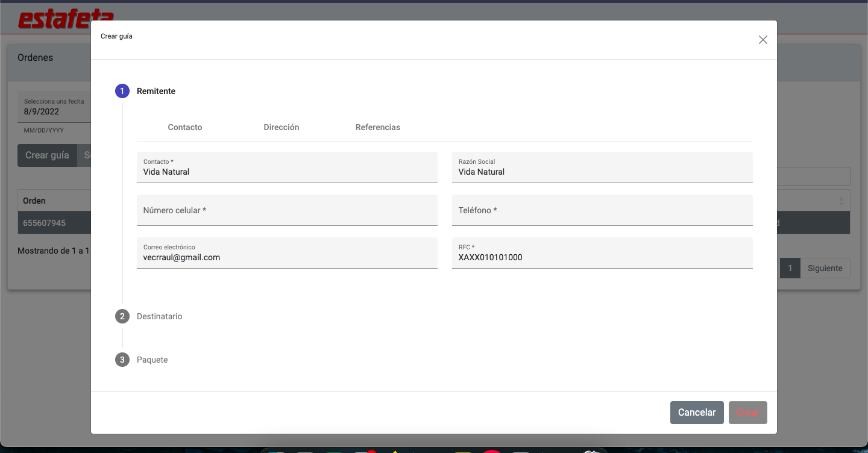
Task: Click Crear guía button behind dialog
Action: point(47,155)
